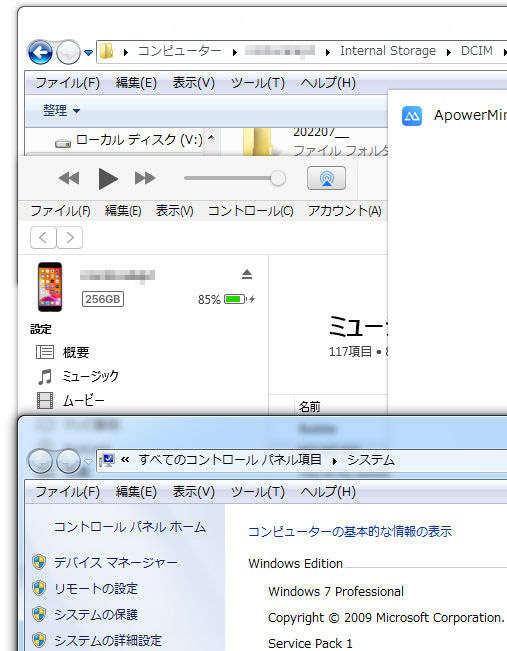The width and height of the screenshot is (507, 651).
Task: Select the iPhone device thumbnail
Action: (x=50, y=287)
